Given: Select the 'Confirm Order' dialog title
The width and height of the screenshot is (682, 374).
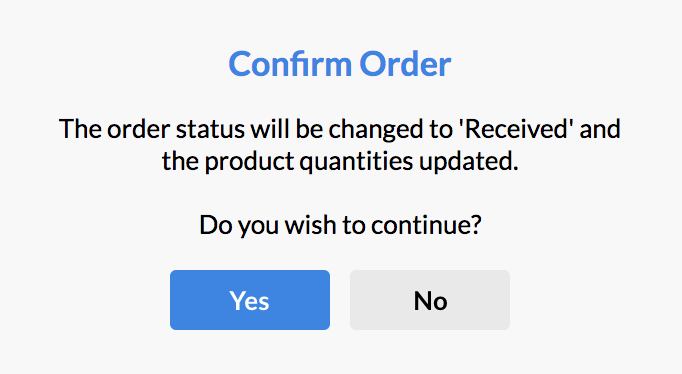Looking at the screenshot, I should [x=340, y=64].
